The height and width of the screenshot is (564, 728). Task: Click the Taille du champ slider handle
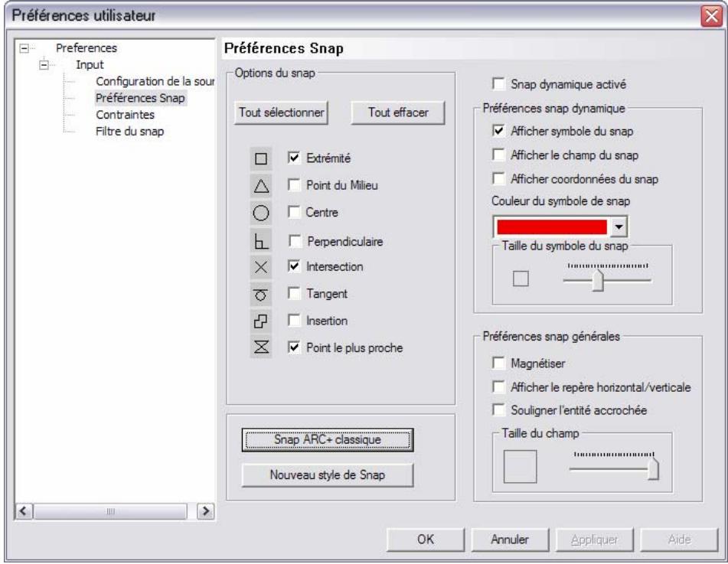[653, 469]
